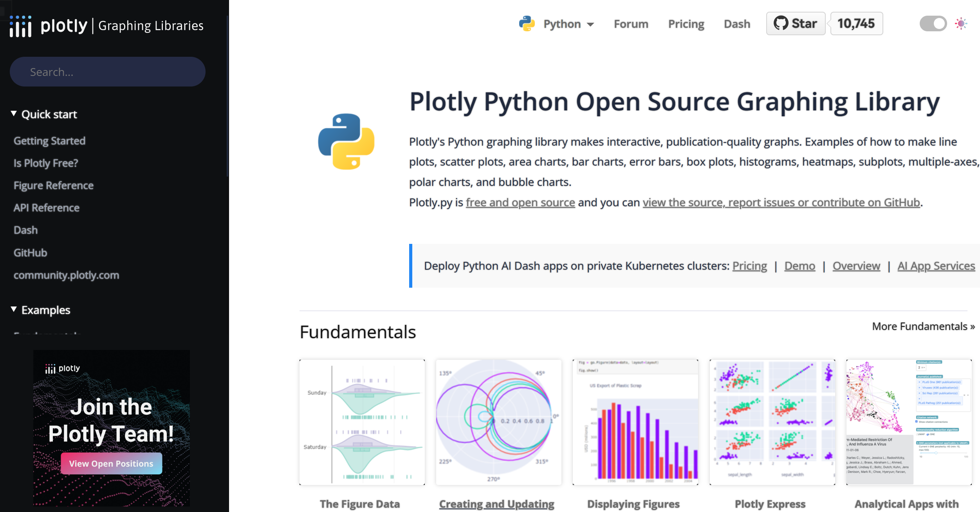
Task: Click the Search input field
Action: click(108, 72)
